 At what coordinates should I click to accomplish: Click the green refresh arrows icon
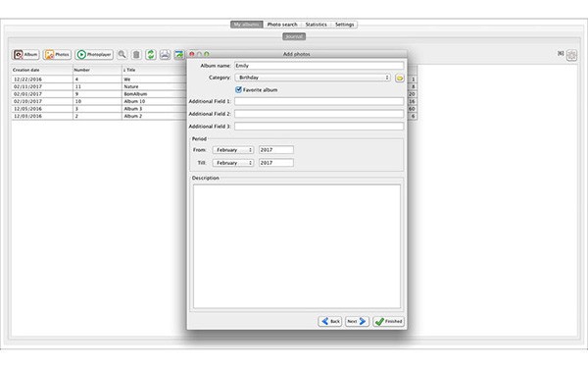pyautogui.click(x=150, y=54)
